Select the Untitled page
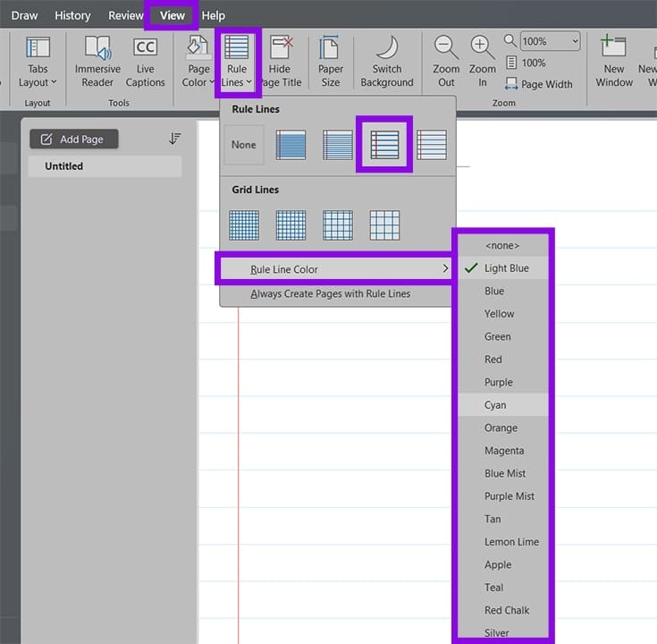Viewport: 657px width, 644px height. [x=105, y=166]
